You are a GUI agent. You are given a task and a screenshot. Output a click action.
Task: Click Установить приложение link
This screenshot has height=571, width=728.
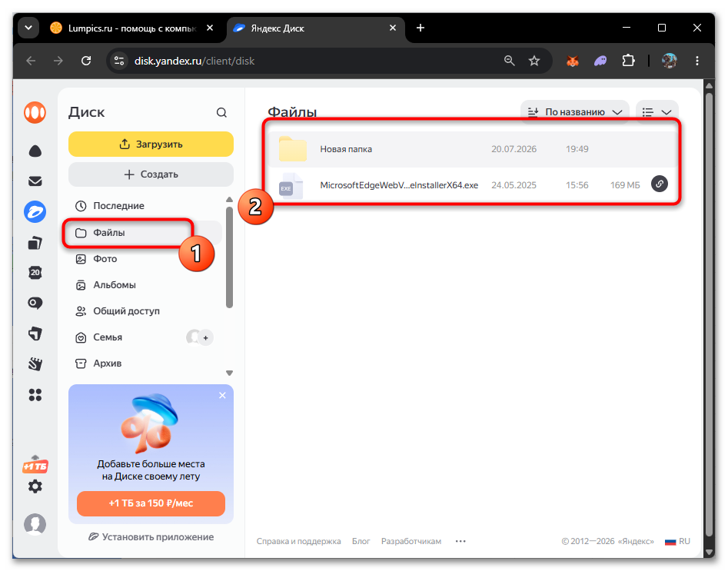(x=151, y=536)
